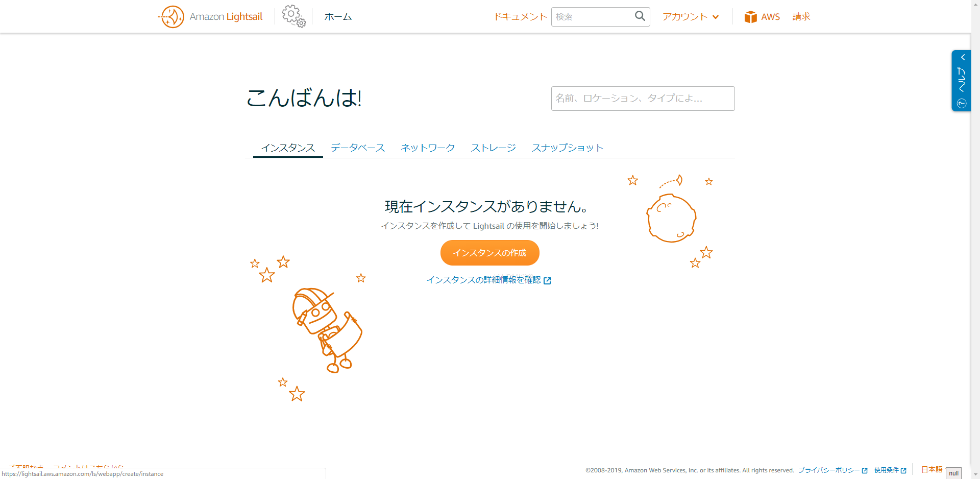Open the プライバシーポリシー footer link
Viewport: 980px width, 479px height.
pyautogui.click(x=829, y=470)
